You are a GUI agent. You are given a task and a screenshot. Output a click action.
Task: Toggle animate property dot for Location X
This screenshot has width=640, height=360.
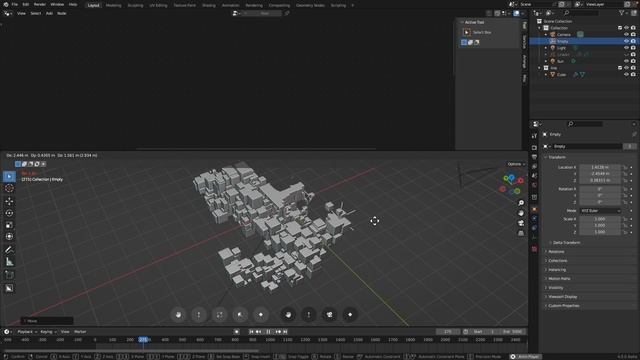(x=631, y=167)
